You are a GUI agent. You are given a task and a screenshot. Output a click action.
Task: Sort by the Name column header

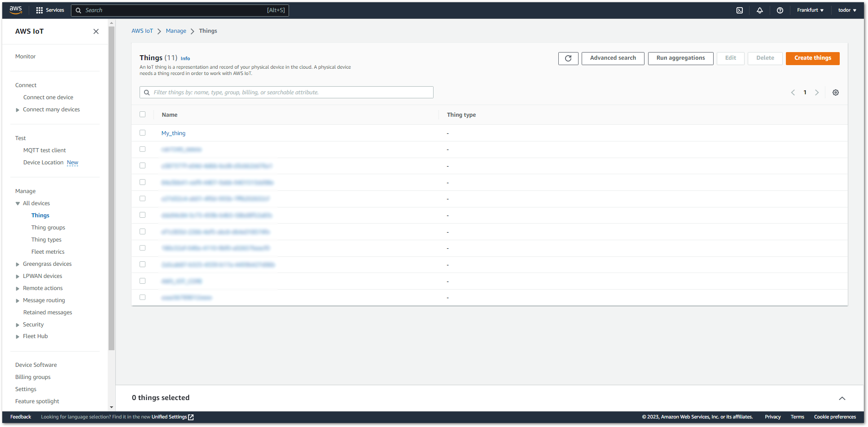point(170,115)
